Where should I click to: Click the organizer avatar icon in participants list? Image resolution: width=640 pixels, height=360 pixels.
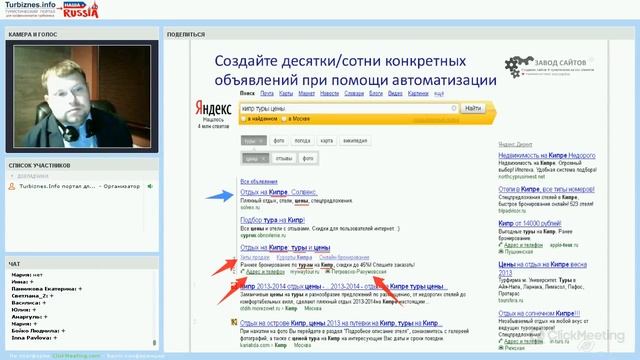click(x=12, y=186)
